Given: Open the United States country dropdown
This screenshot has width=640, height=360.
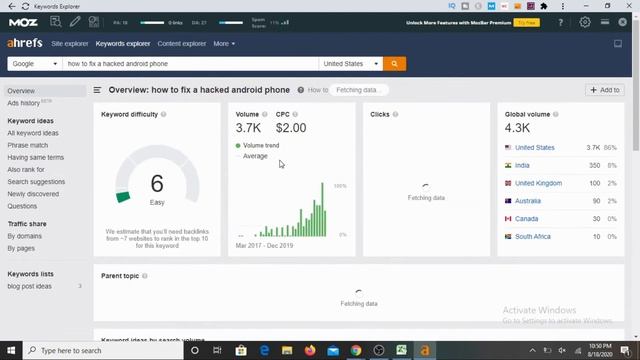Looking at the screenshot, I should (351, 64).
